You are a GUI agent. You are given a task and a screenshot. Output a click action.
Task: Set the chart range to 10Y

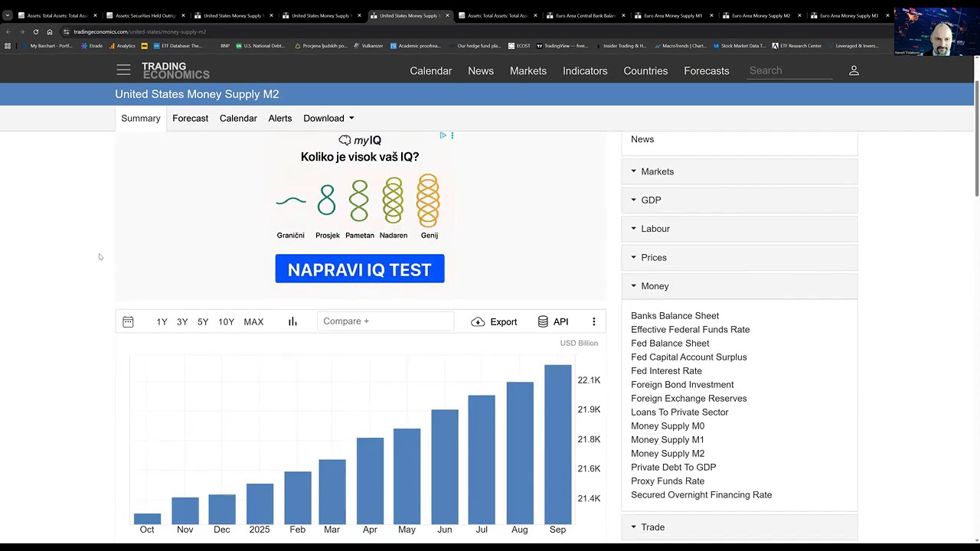[226, 322]
